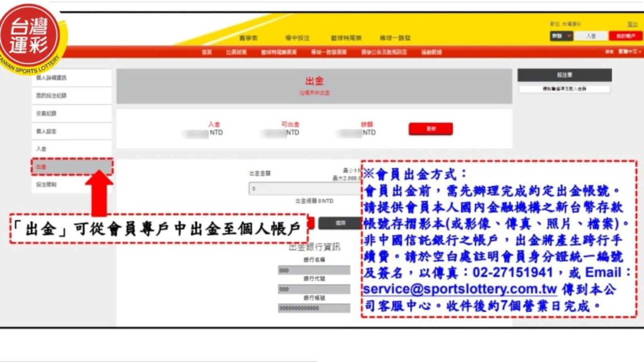Screen dimensions: 644x362
Task: Open the 賽事表 top navigation tab
Action: [x=248, y=38]
